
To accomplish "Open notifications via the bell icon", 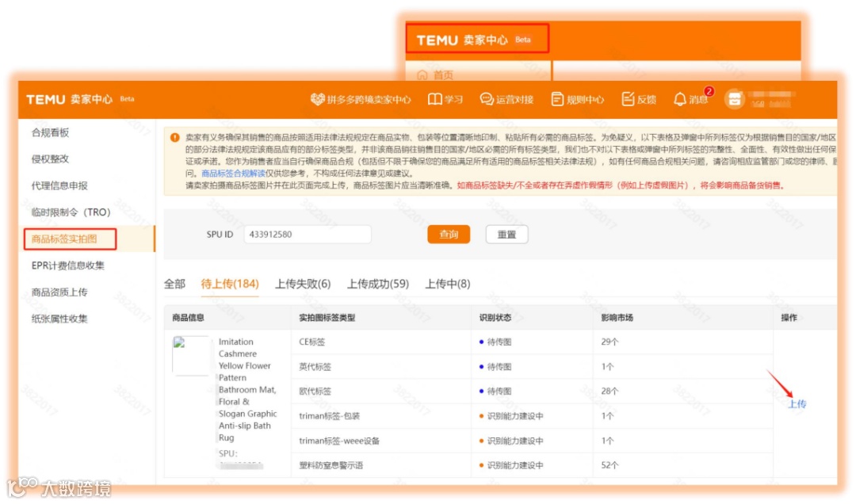I will tap(680, 99).
